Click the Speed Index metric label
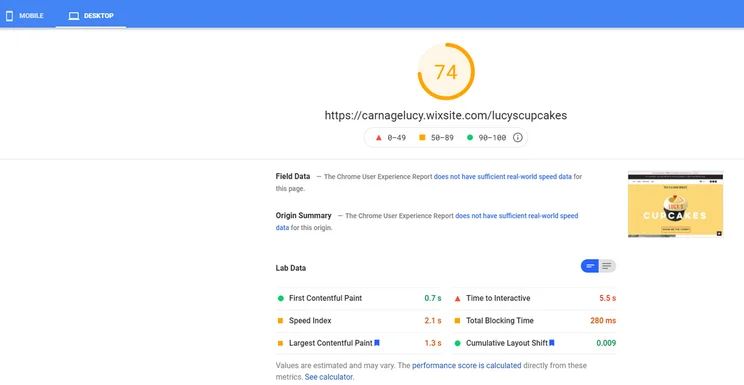This screenshot has width=744, height=385. pyautogui.click(x=310, y=320)
